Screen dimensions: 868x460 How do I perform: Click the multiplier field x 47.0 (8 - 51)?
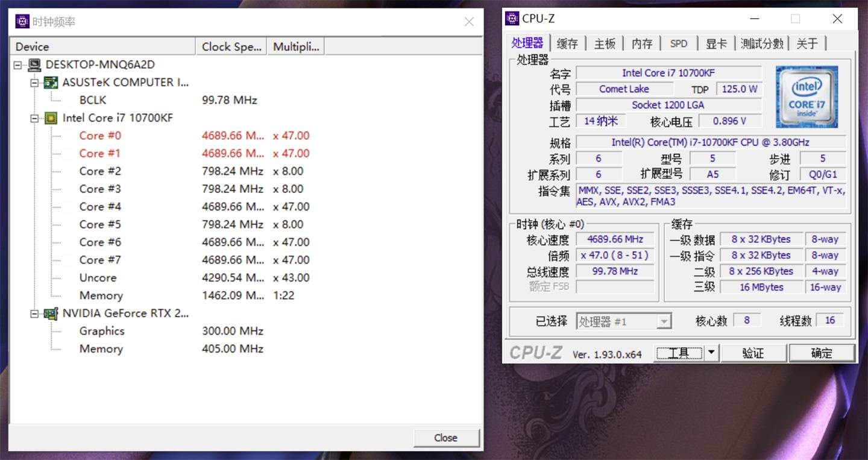point(615,255)
